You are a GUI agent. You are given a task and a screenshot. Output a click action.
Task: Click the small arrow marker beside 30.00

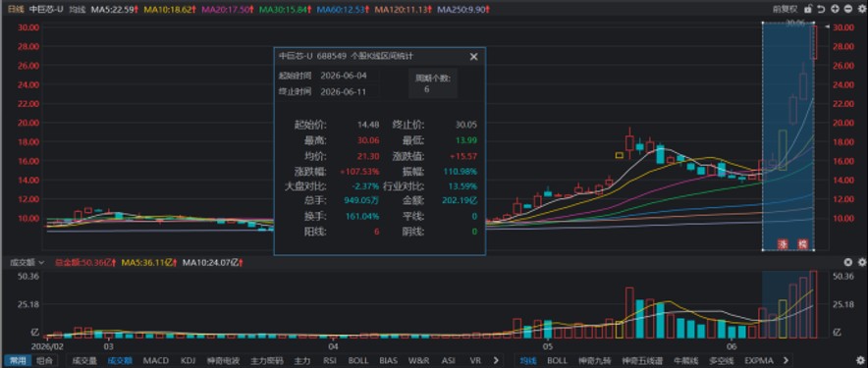pyautogui.click(x=827, y=26)
